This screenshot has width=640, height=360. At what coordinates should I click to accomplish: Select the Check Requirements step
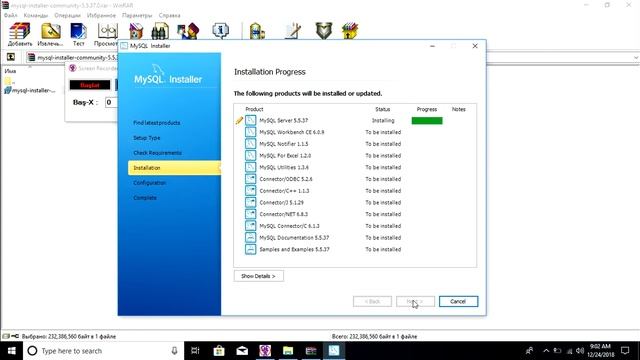pyautogui.click(x=157, y=153)
